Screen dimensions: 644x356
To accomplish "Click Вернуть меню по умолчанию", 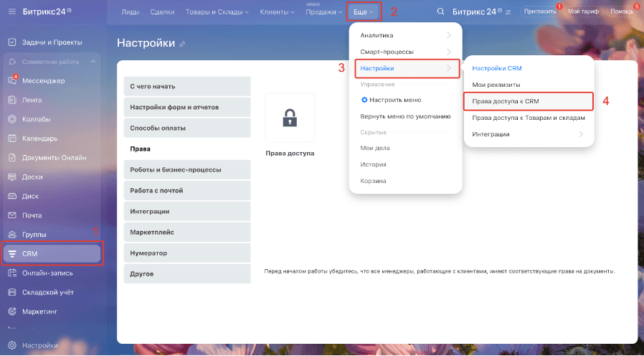I will tap(405, 116).
